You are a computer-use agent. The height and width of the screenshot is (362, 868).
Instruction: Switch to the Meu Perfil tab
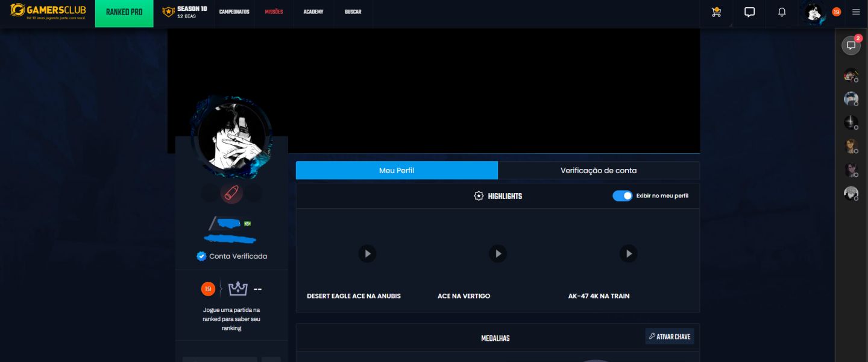point(397,170)
